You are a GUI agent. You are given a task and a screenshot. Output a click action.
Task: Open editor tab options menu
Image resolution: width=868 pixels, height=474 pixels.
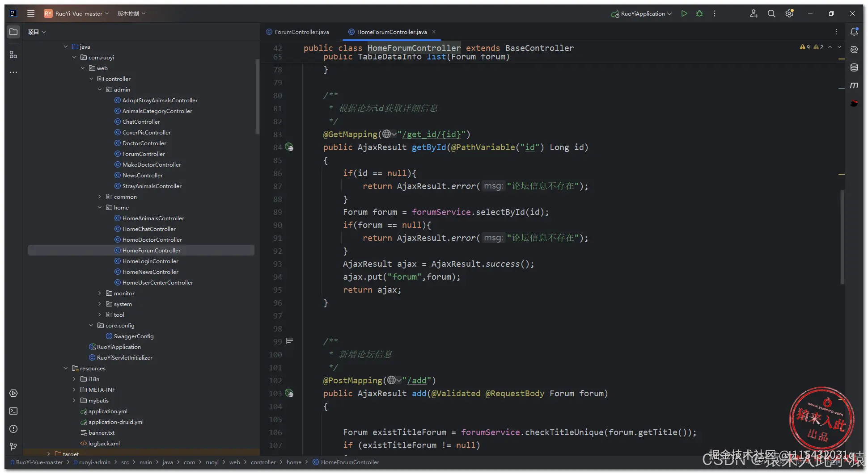(836, 32)
